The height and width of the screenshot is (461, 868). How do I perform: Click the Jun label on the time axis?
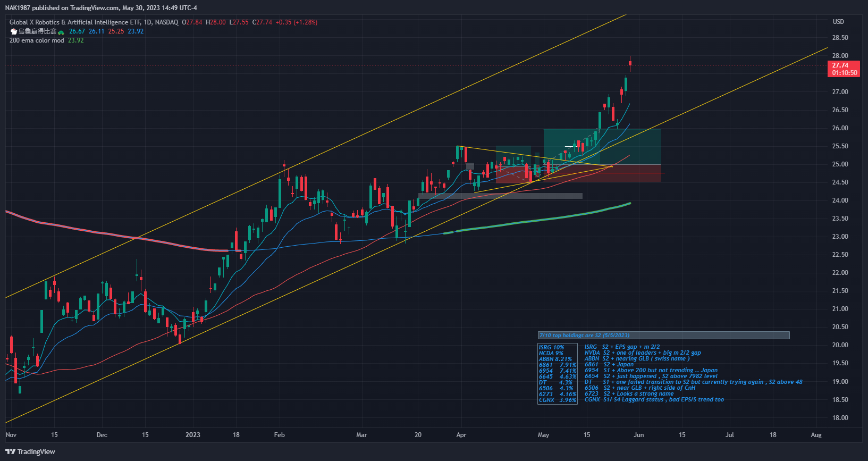(639, 435)
